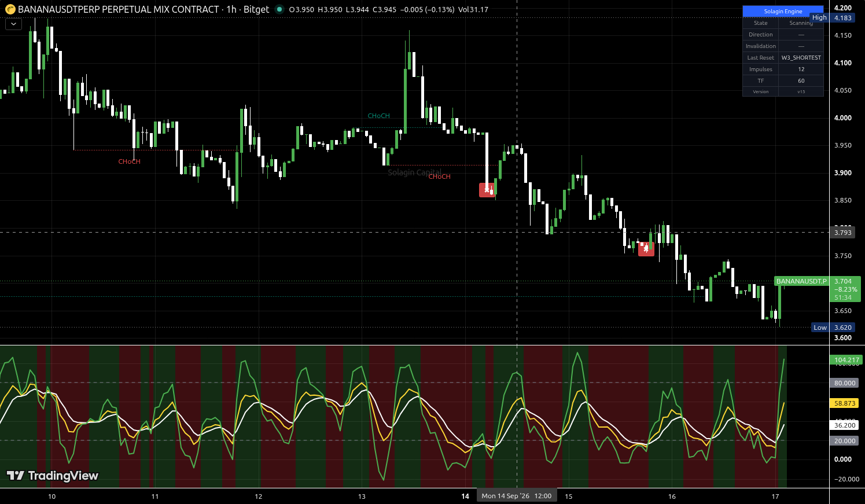Viewport: 865px width, 504px height.
Task: Click the State Scanning row
Action: pyautogui.click(x=783, y=23)
